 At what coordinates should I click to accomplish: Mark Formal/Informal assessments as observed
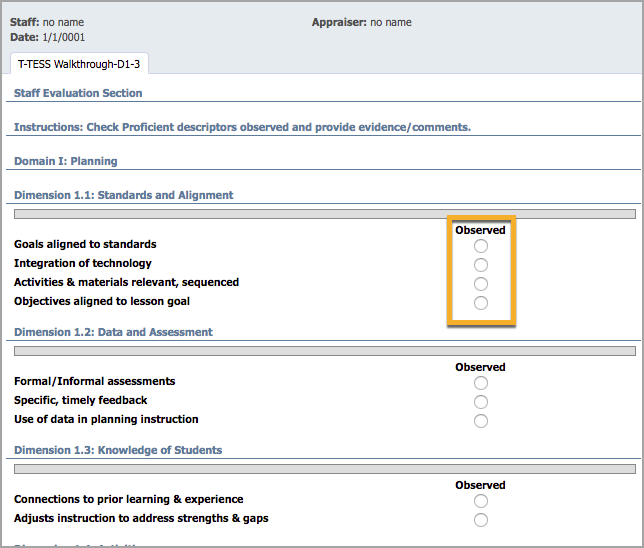coord(481,383)
